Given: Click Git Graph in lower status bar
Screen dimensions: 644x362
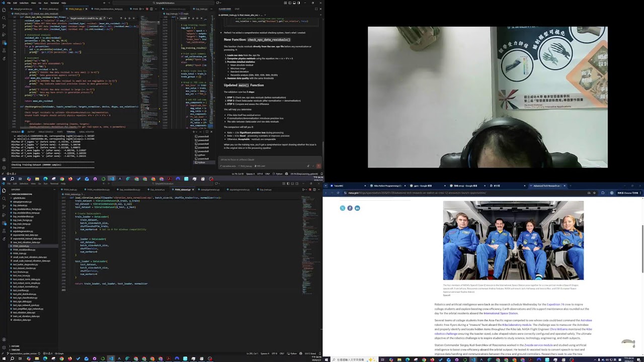Looking at the screenshot, I should 59,353.
